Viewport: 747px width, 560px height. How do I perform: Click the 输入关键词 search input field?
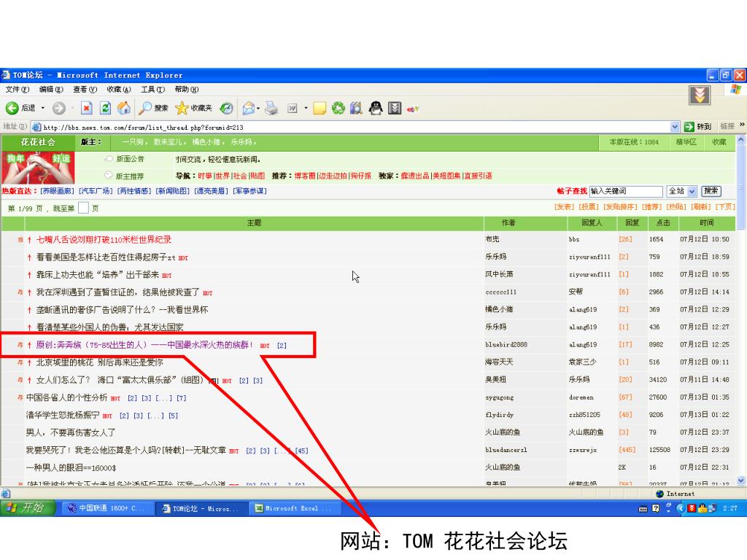[626, 191]
